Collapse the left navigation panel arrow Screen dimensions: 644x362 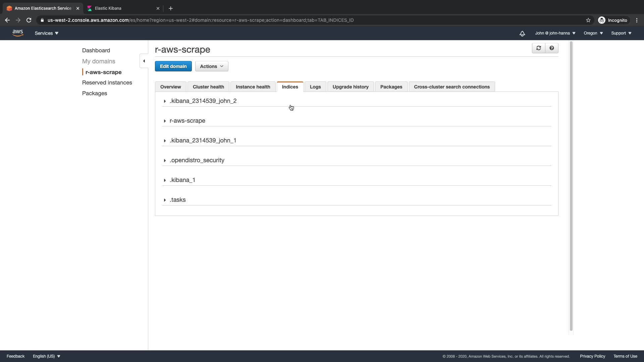point(144,61)
